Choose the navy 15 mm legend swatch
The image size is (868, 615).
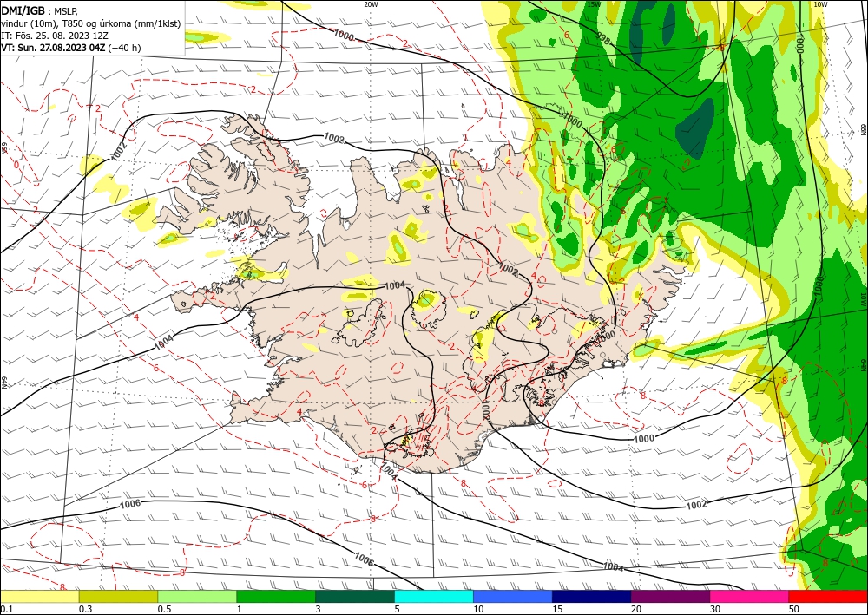(x=592, y=596)
